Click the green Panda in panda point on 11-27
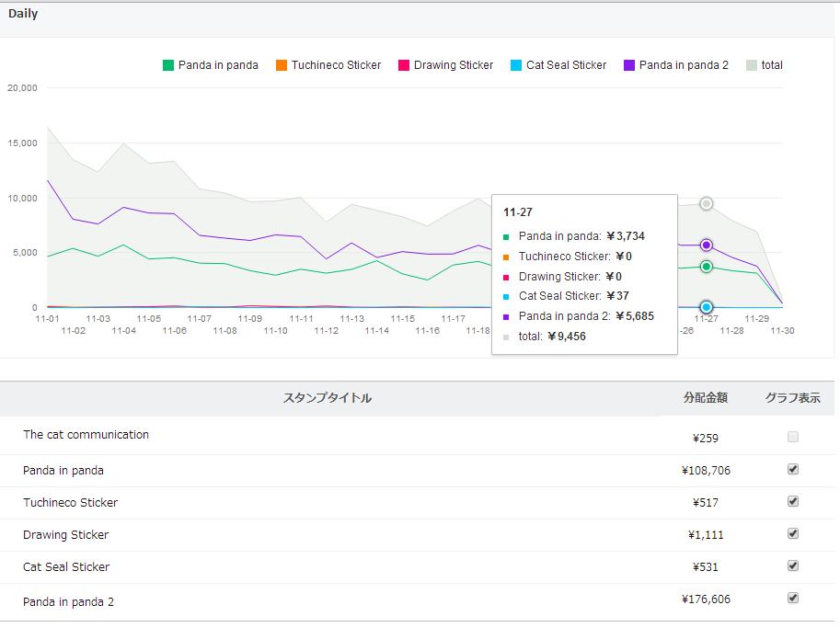840x628 pixels. (x=706, y=267)
